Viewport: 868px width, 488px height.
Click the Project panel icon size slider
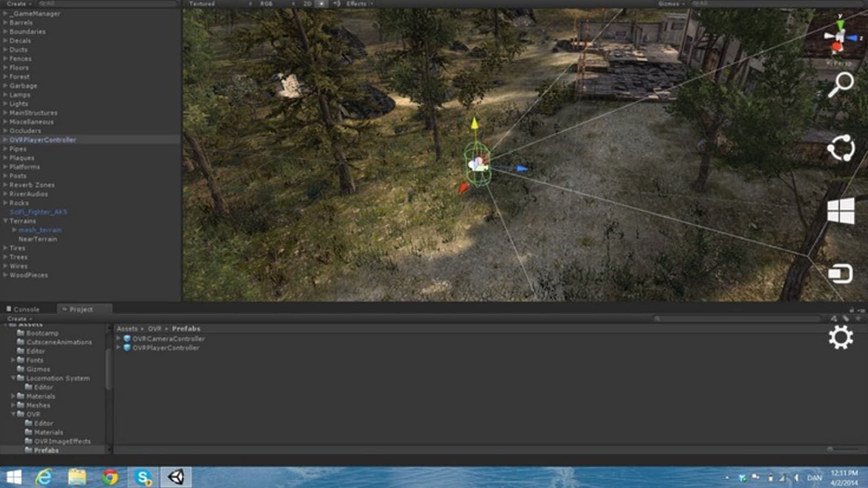[843, 449]
